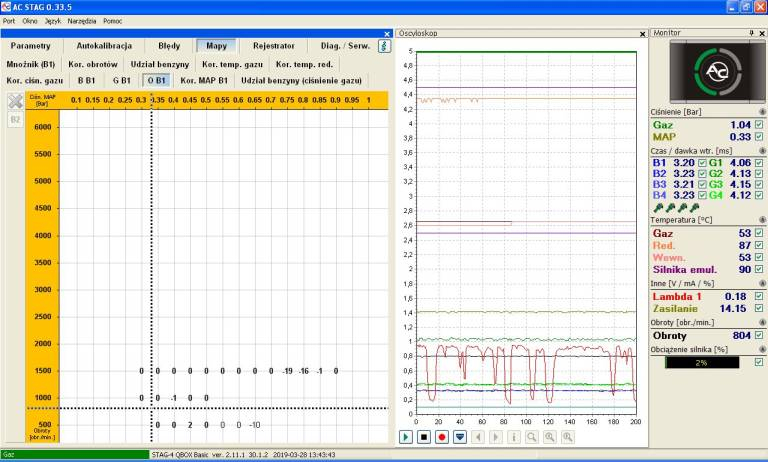
Task: Select the Kor. ciśn. gazu button
Action: point(35,80)
